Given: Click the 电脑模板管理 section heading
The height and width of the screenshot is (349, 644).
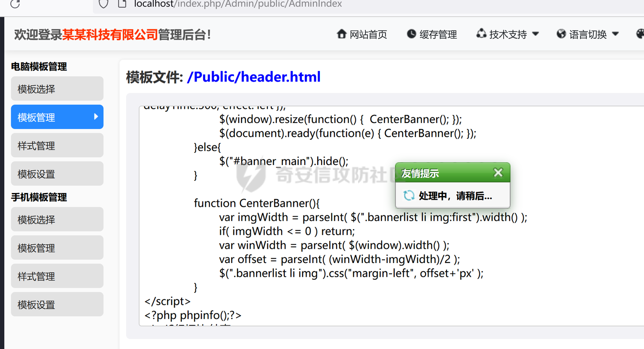Looking at the screenshot, I should [39, 67].
